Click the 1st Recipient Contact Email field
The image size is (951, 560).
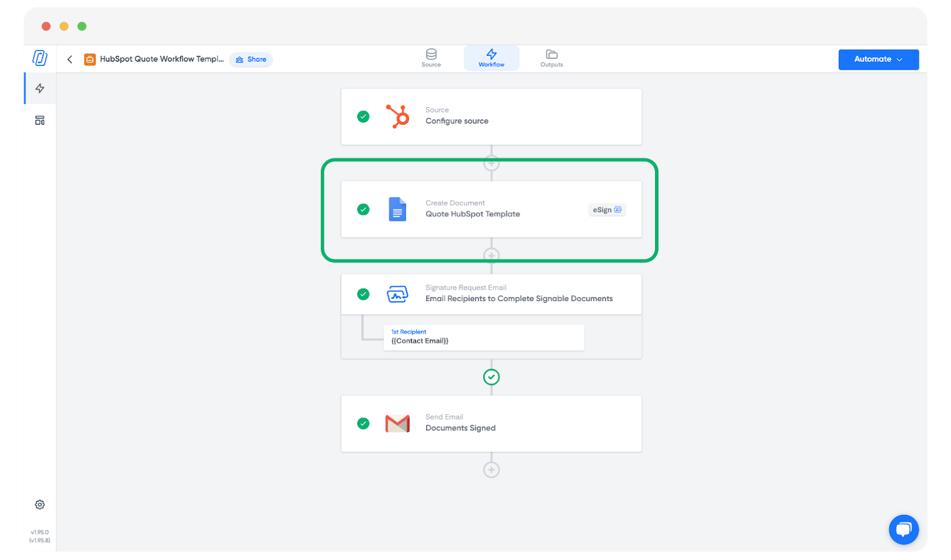(483, 337)
